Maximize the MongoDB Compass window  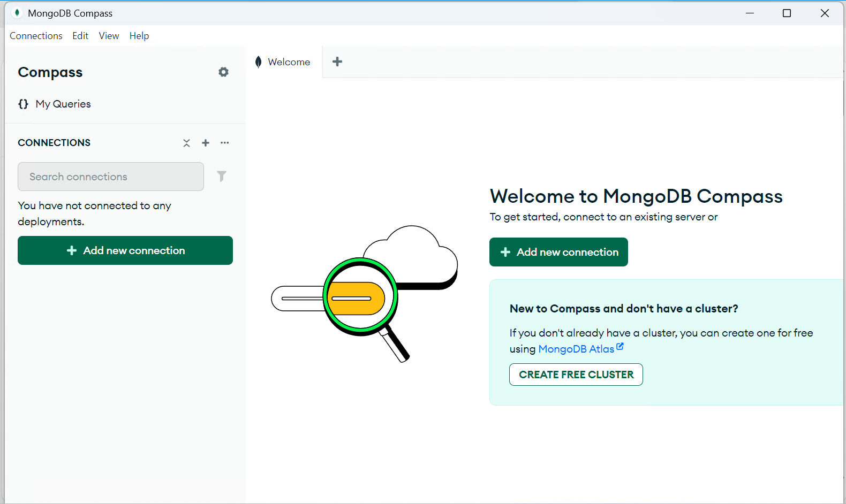click(x=787, y=13)
